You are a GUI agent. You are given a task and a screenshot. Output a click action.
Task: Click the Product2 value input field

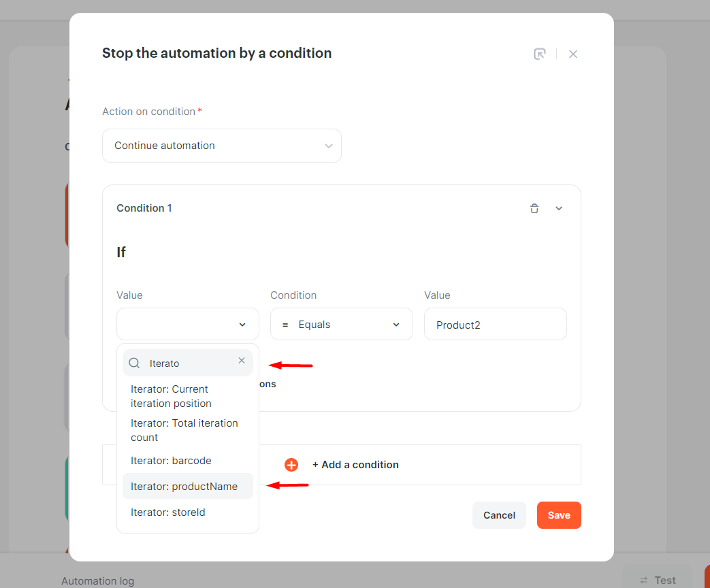[x=496, y=324]
